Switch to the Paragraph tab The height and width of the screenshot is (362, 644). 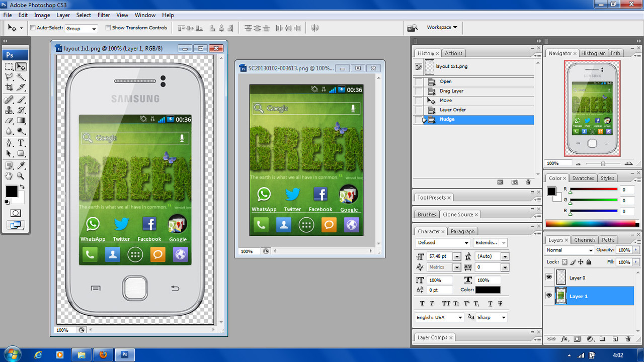pyautogui.click(x=462, y=231)
